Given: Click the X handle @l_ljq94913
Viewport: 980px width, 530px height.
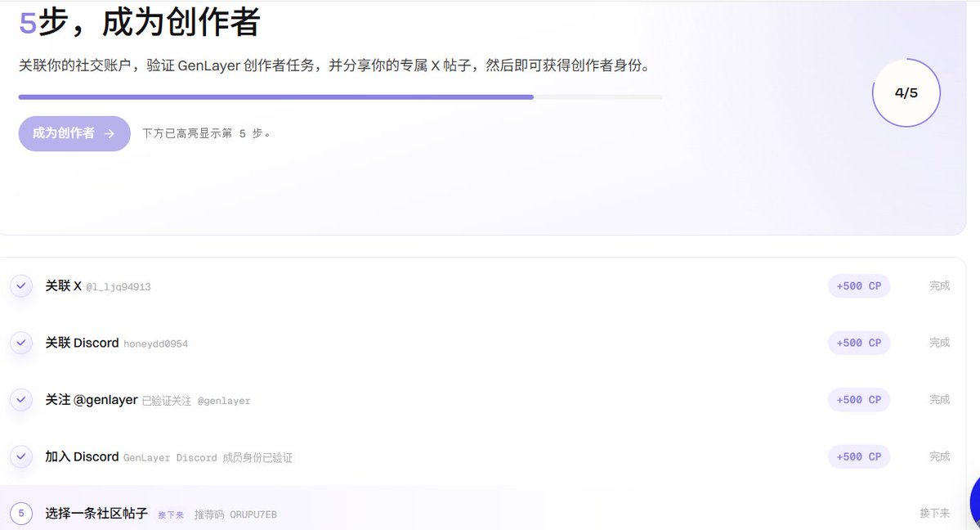Looking at the screenshot, I should [119, 287].
